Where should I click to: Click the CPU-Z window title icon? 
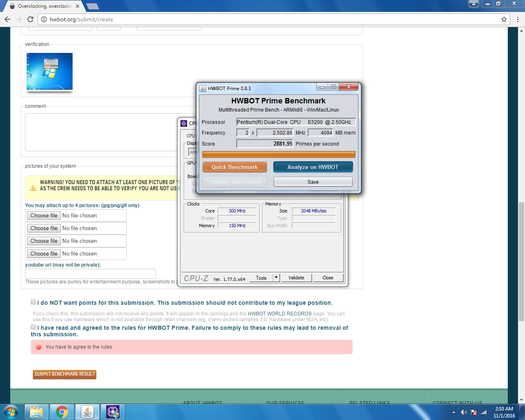click(x=184, y=123)
